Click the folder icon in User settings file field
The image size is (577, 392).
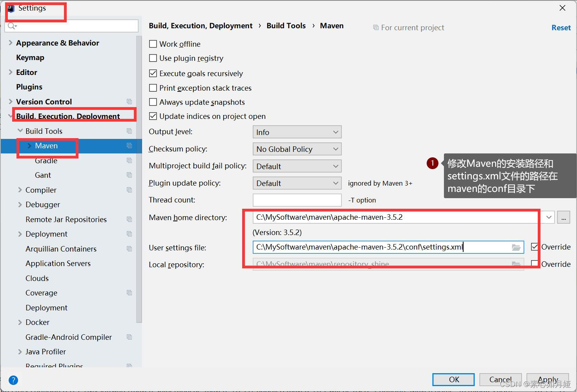click(516, 247)
